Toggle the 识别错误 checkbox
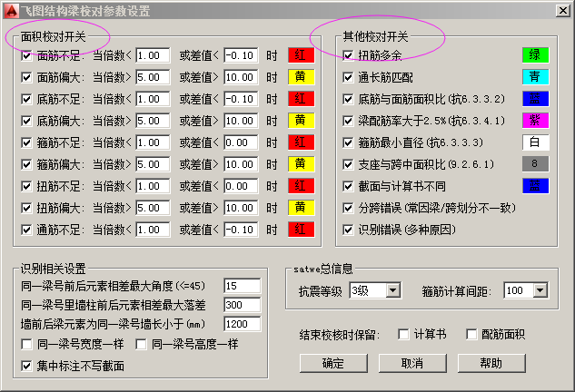Image resolution: width=575 pixels, height=392 pixels. [348, 230]
